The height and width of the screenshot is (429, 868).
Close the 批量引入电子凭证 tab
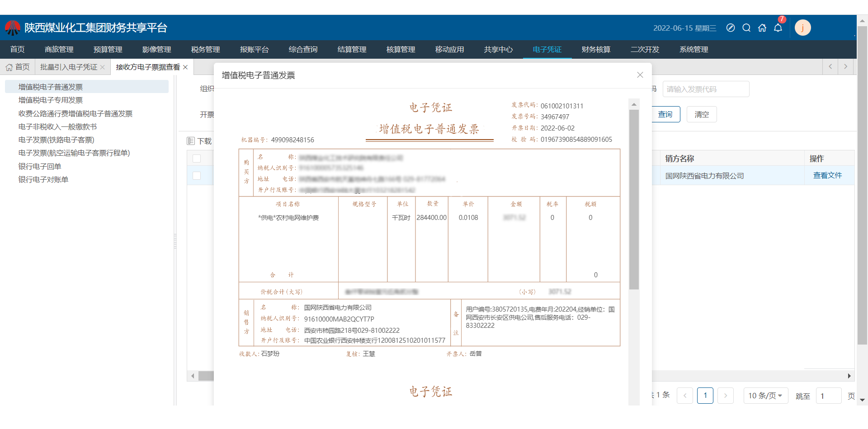point(103,67)
